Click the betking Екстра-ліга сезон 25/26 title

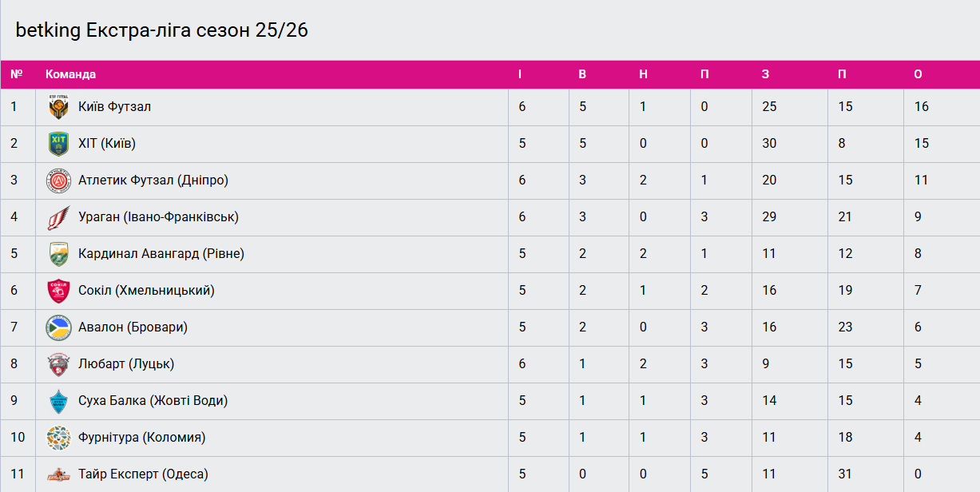[161, 30]
